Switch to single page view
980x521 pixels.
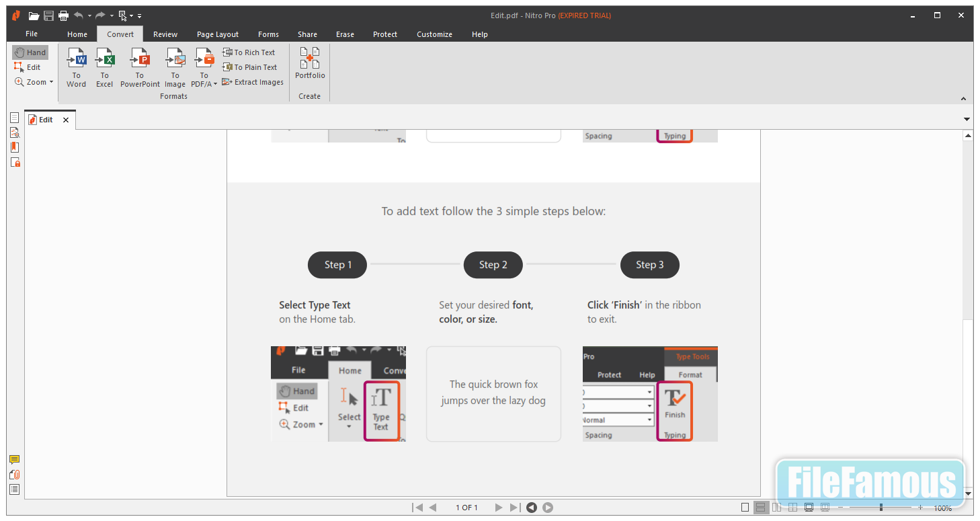click(745, 508)
